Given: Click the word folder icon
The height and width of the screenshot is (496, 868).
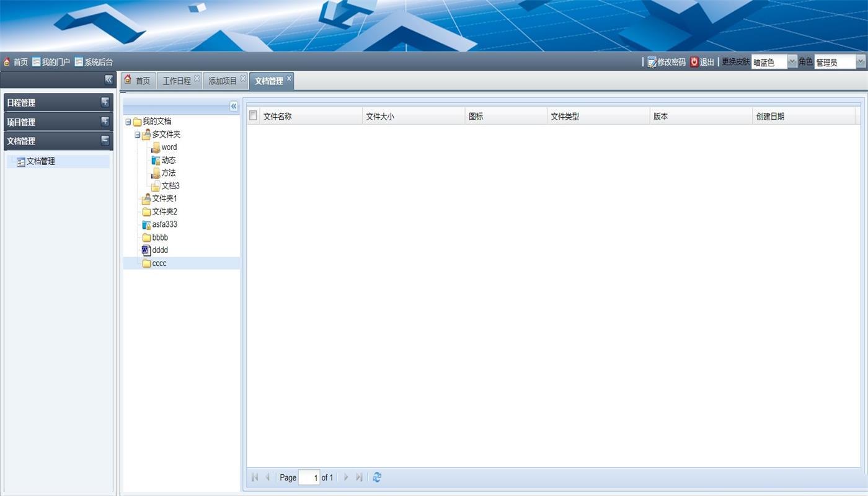Looking at the screenshot, I should pos(156,148).
